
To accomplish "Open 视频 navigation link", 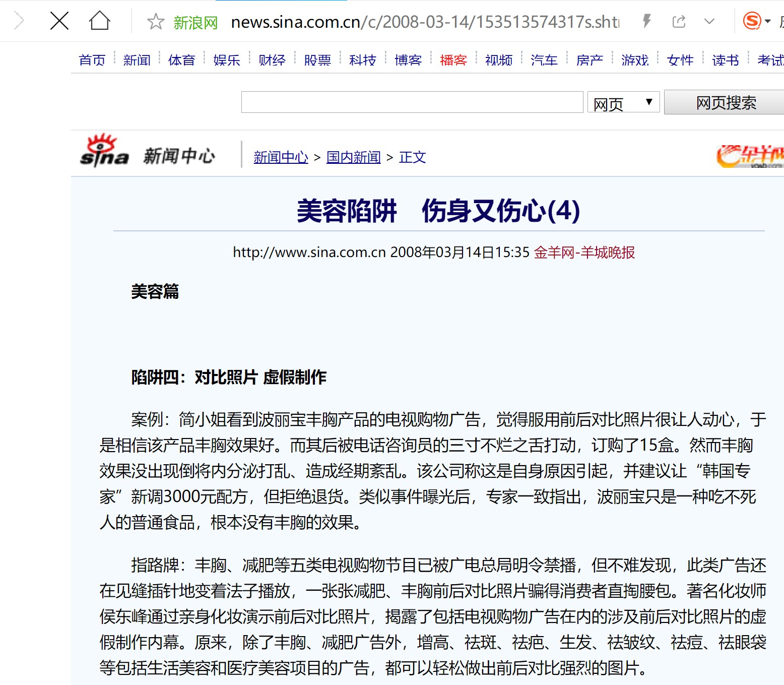I will (x=499, y=60).
